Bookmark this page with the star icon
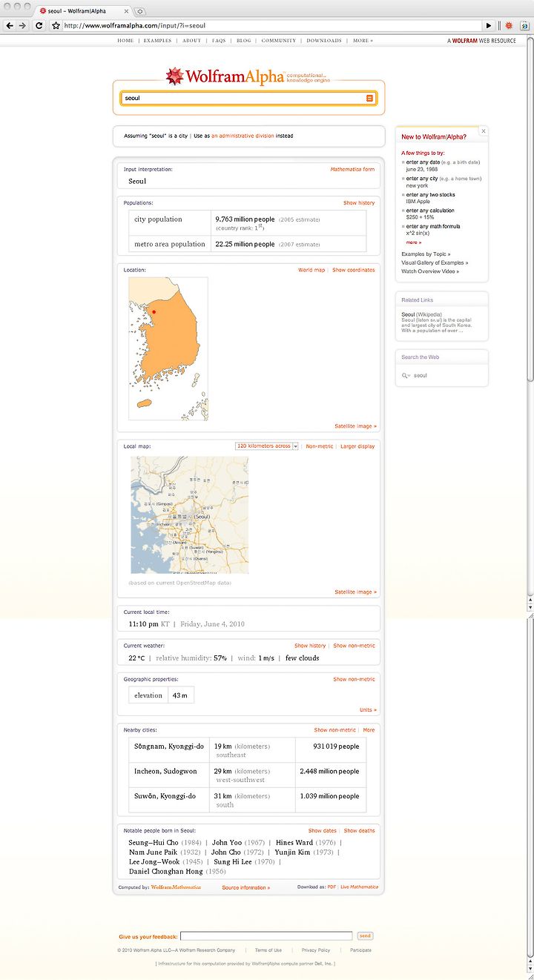This screenshot has width=534, height=980. [x=56, y=25]
